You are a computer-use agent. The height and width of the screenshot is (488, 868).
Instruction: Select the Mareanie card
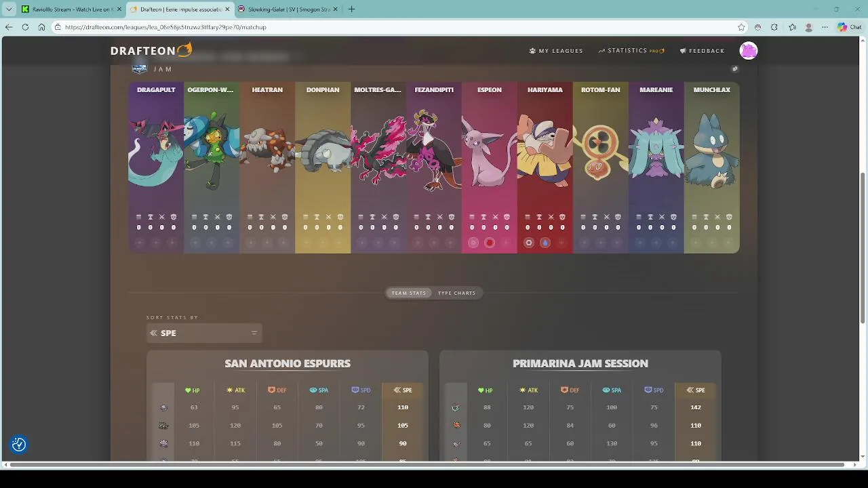coord(656,167)
